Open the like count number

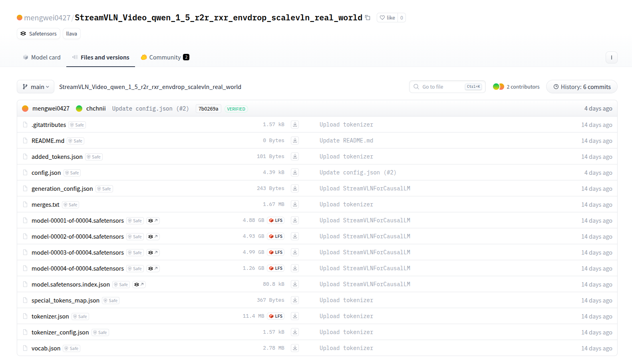point(401,18)
